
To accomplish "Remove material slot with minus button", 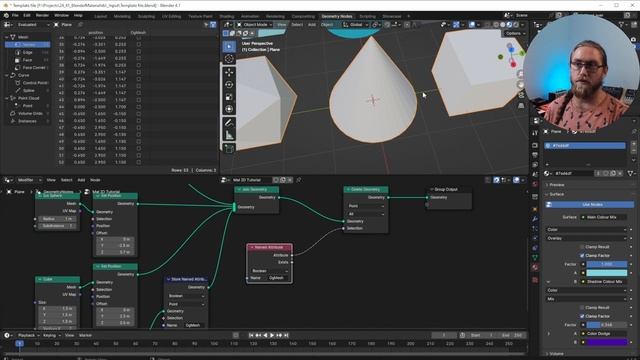I will click(633, 151).
